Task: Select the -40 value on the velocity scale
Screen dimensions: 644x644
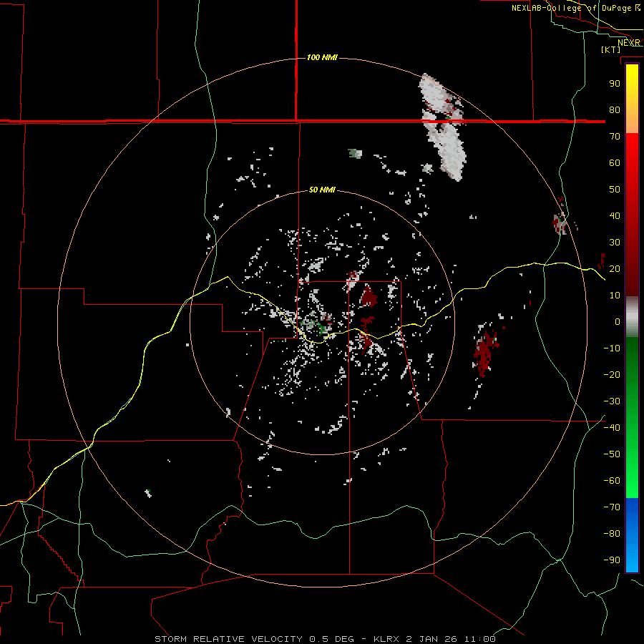Action: coord(612,428)
